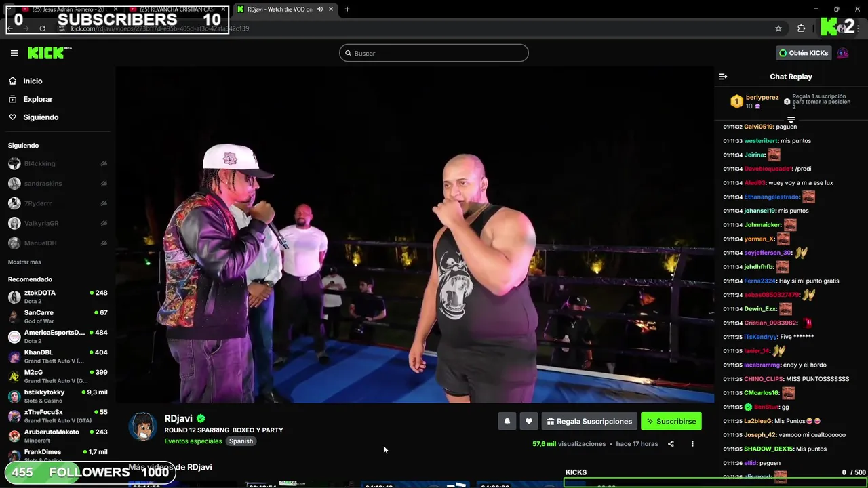Open recommended channel AruberutoMakoto
The height and width of the screenshot is (488, 868).
[x=58, y=435]
